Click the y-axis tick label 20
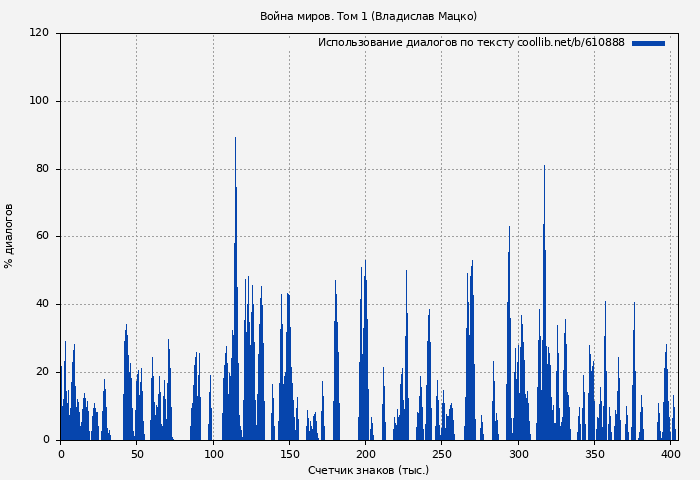The height and width of the screenshot is (480, 700). pos(42,372)
